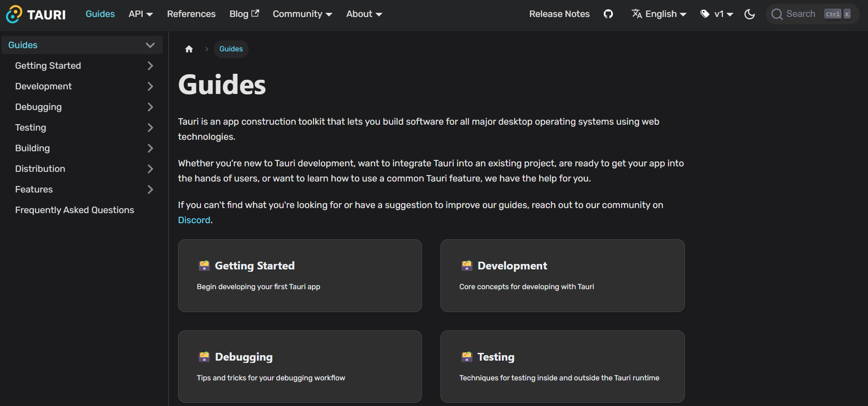Follow the Discord link

pyautogui.click(x=194, y=220)
